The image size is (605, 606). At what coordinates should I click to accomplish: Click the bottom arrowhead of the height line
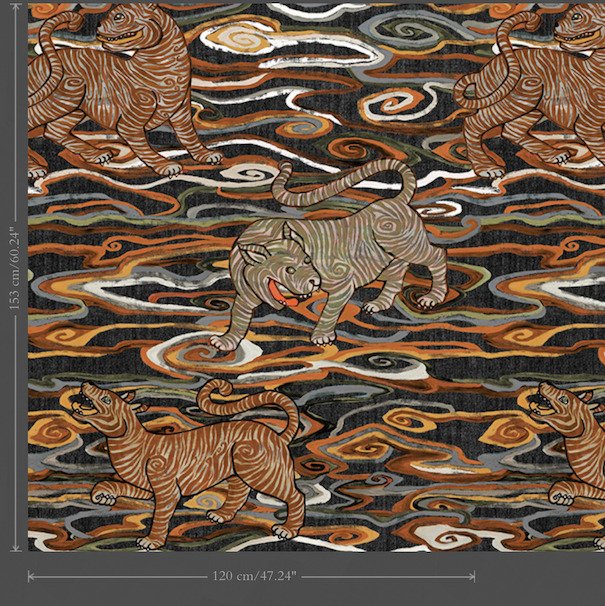click(x=15, y=546)
